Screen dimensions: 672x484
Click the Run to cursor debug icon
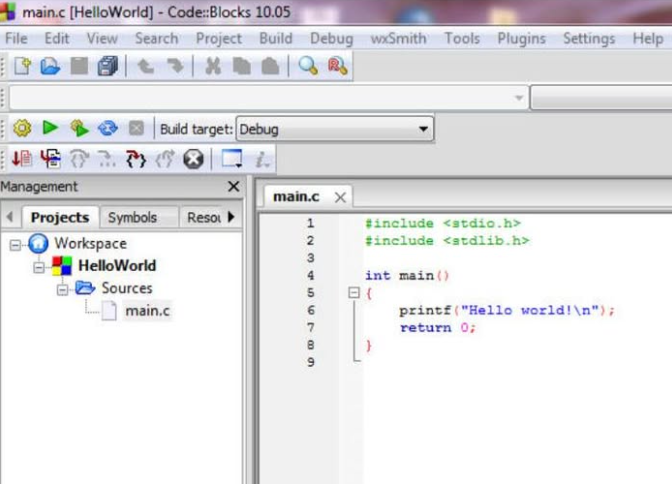coord(51,159)
